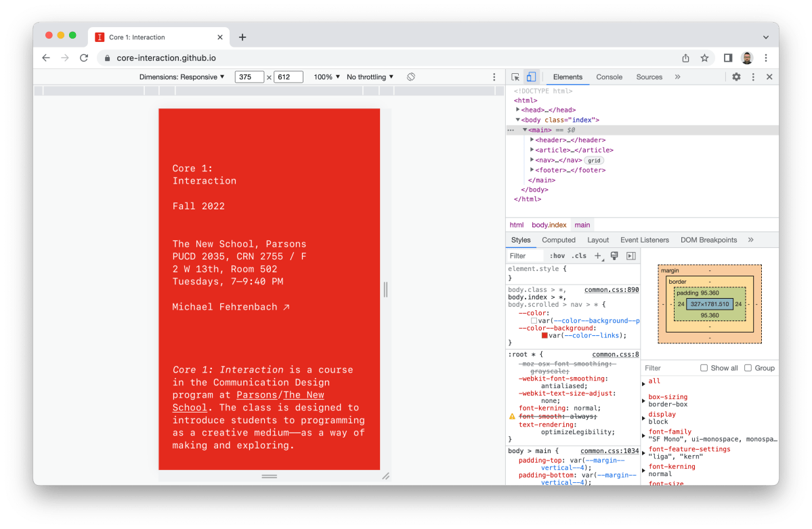This screenshot has width=812, height=529.
Task: Open a new browser tab
Action: [x=242, y=37]
